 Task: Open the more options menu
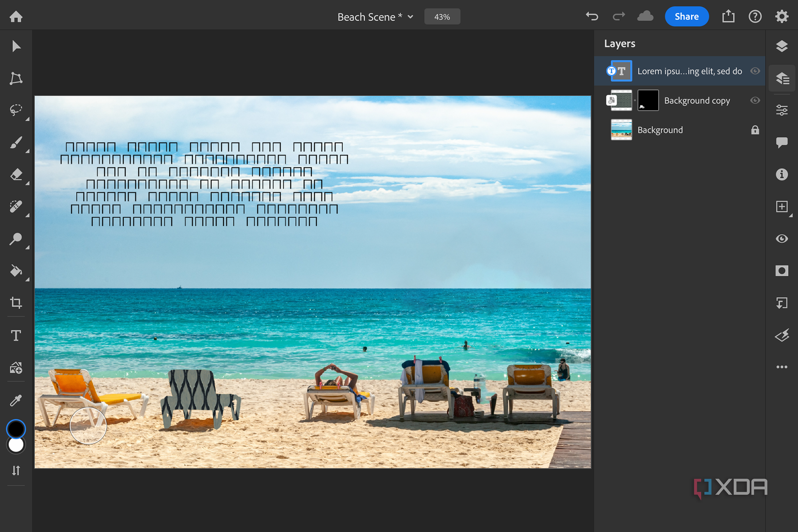782,367
